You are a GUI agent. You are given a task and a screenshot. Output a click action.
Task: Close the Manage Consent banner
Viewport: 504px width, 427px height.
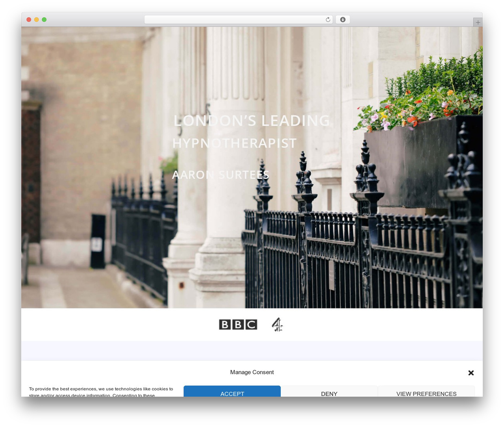coord(471,373)
